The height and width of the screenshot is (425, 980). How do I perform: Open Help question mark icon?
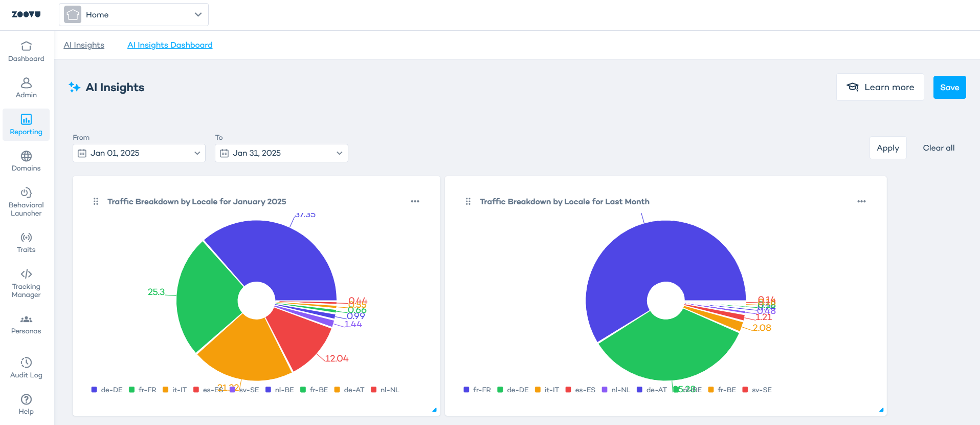click(x=26, y=399)
